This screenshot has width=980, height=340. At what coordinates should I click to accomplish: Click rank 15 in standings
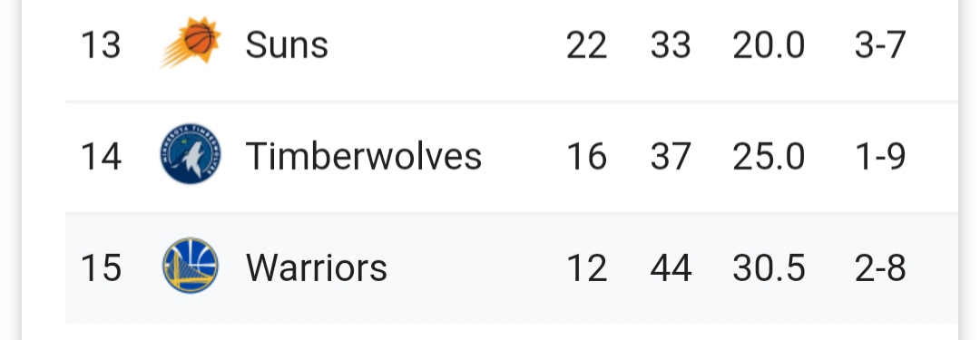(101, 267)
